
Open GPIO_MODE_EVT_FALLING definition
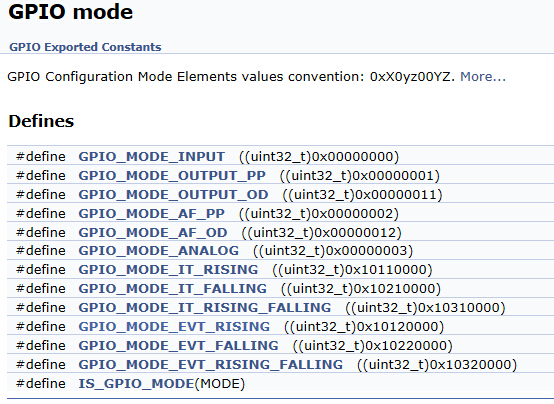coord(178,346)
